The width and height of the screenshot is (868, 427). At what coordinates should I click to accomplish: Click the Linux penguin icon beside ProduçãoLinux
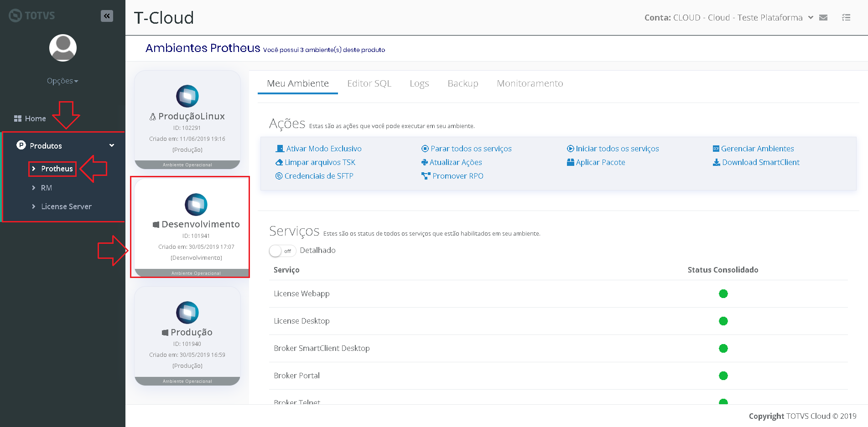(x=153, y=117)
